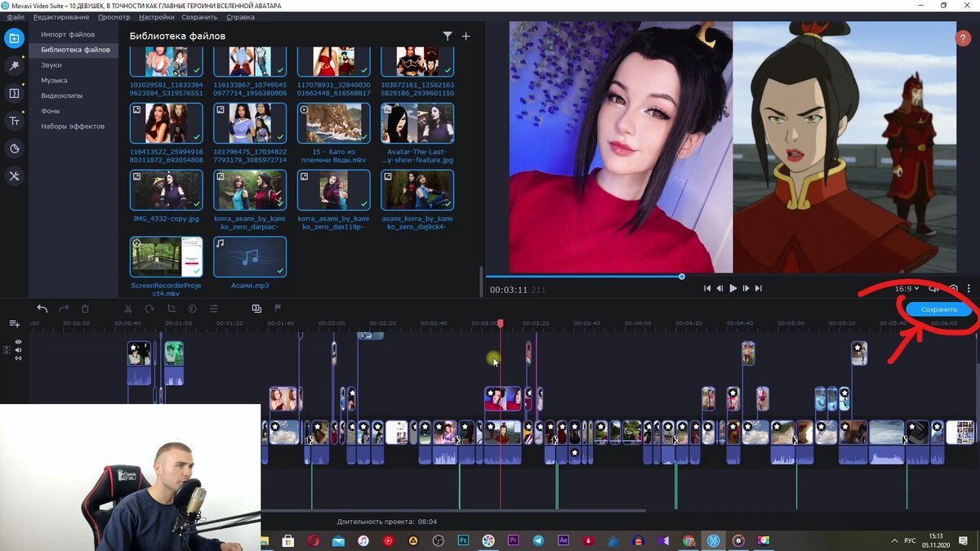Rotate clip with the rotate icon
980x551 pixels.
pyautogui.click(x=149, y=309)
